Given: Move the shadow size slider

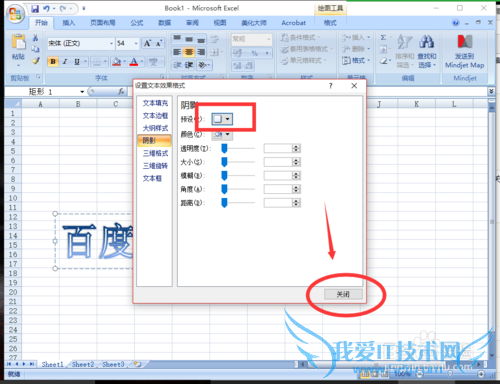Looking at the screenshot, I should coord(224,162).
